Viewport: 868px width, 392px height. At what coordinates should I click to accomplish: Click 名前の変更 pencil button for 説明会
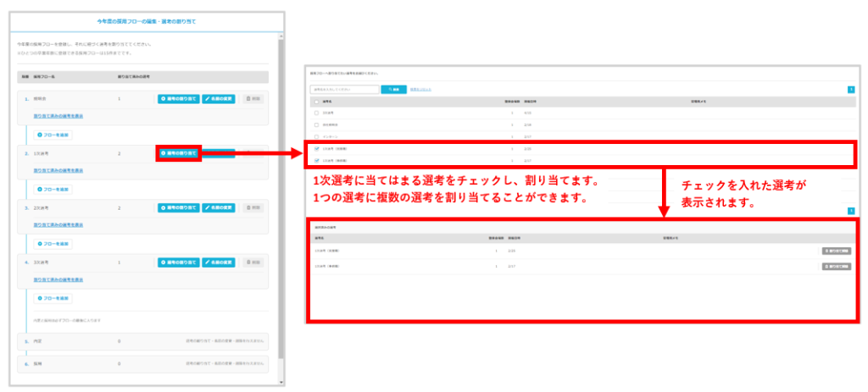tap(219, 99)
